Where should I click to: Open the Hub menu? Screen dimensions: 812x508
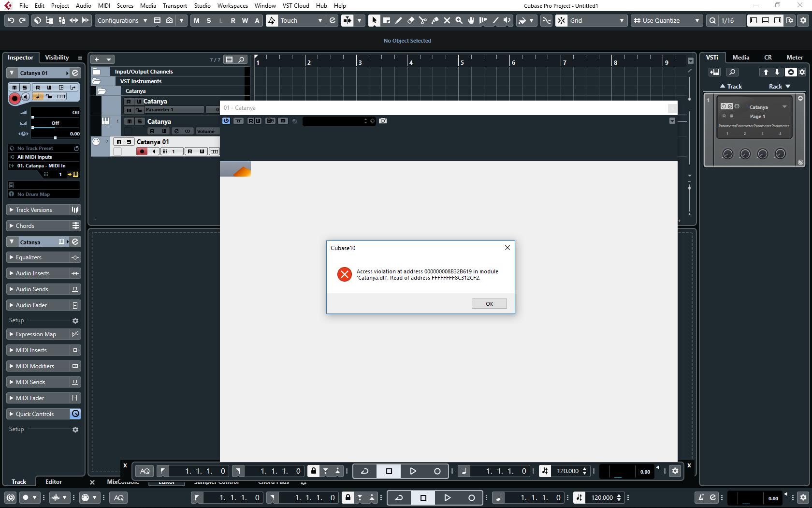click(x=321, y=6)
